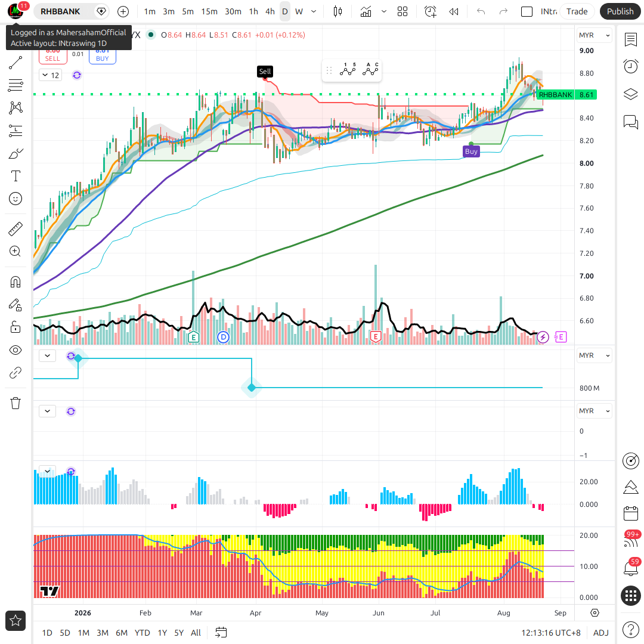Set date range to YTD

(142, 633)
